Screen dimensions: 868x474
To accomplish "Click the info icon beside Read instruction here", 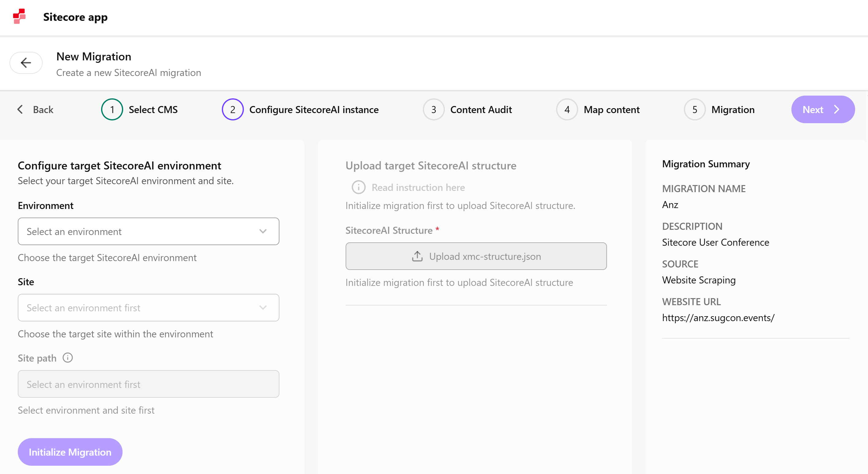I will [358, 187].
